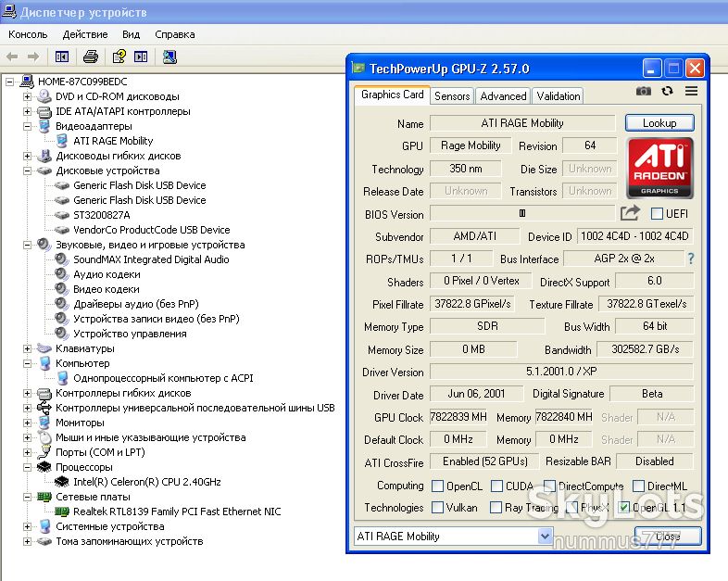Select Однопроцессорный компьютер с ACPI entry
The height and width of the screenshot is (581, 728).
(x=163, y=378)
